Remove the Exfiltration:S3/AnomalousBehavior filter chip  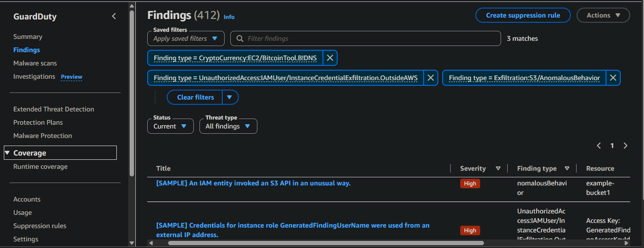point(613,78)
